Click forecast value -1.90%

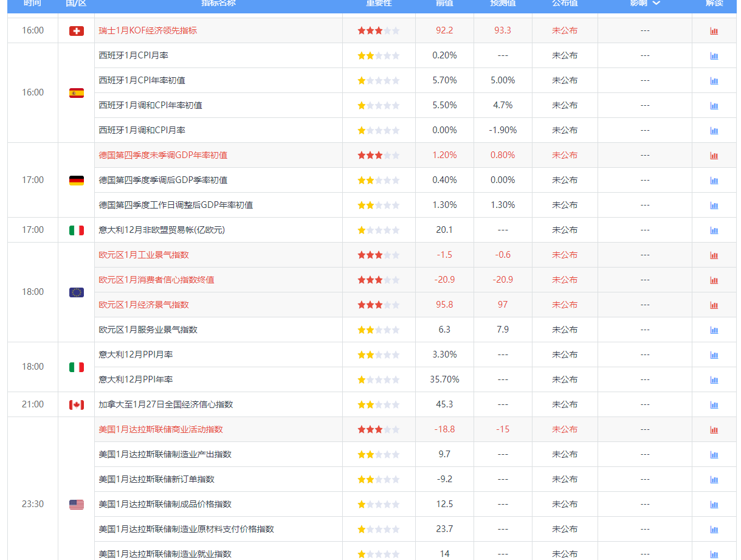(503, 130)
